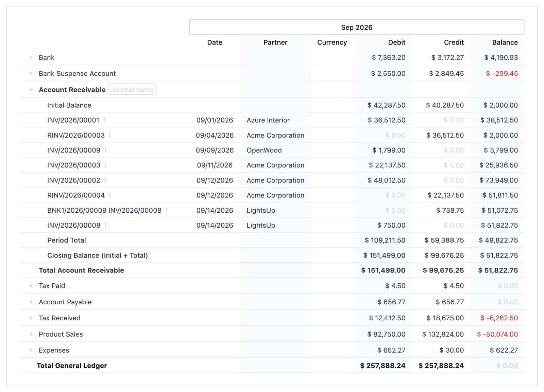Expand the Tax Paid row

pyautogui.click(x=31, y=286)
